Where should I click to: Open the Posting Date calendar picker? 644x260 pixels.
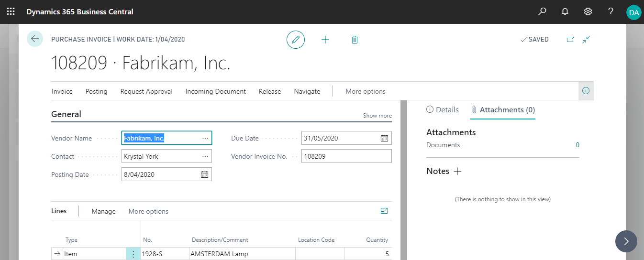pyautogui.click(x=204, y=174)
